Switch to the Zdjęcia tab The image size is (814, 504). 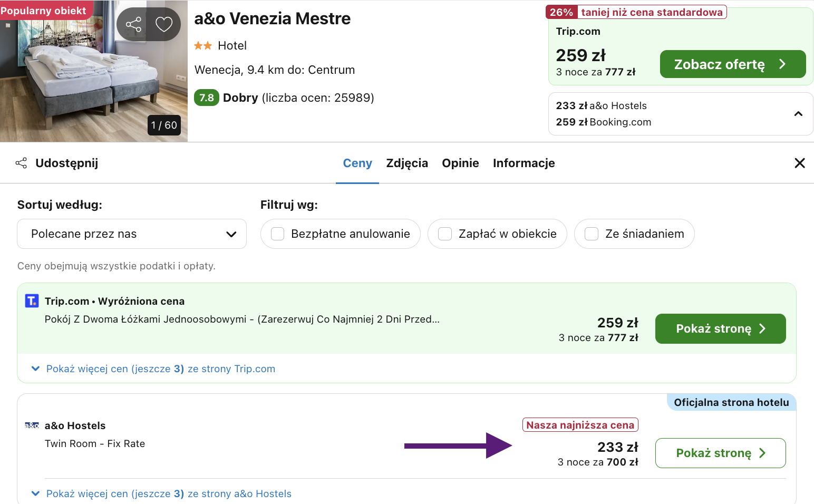407,163
